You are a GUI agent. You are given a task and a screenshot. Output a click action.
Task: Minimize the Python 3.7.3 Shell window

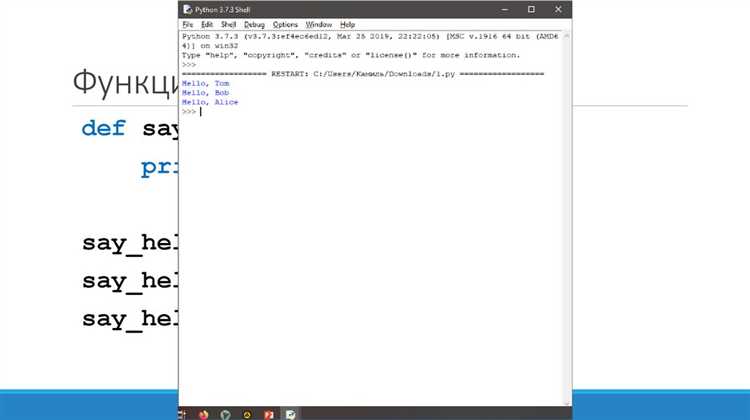point(505,10)
